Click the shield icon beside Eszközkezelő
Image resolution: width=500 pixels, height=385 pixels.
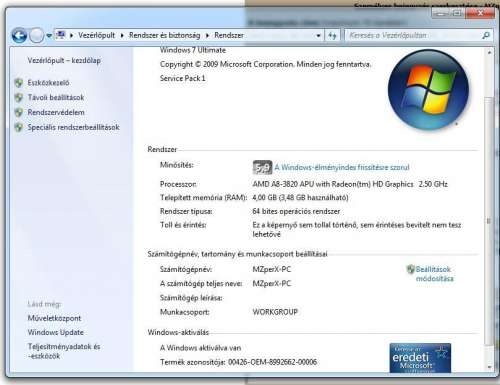19,83
